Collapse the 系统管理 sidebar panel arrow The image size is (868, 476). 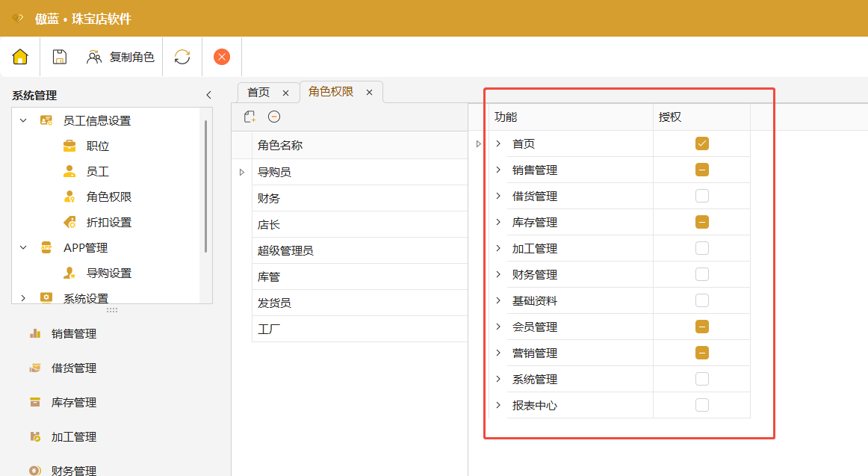[208, 95]
